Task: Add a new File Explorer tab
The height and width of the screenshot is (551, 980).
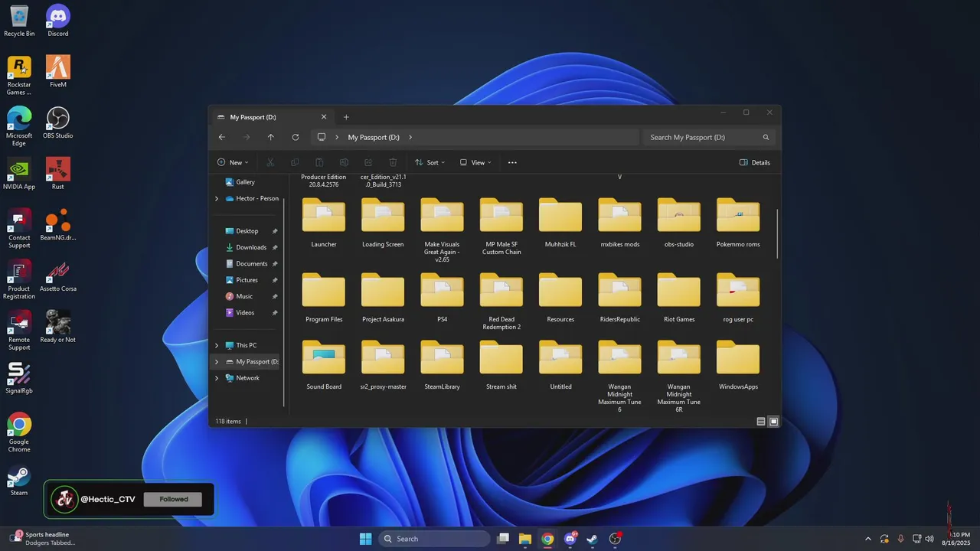Action: (x=346, y=117)
